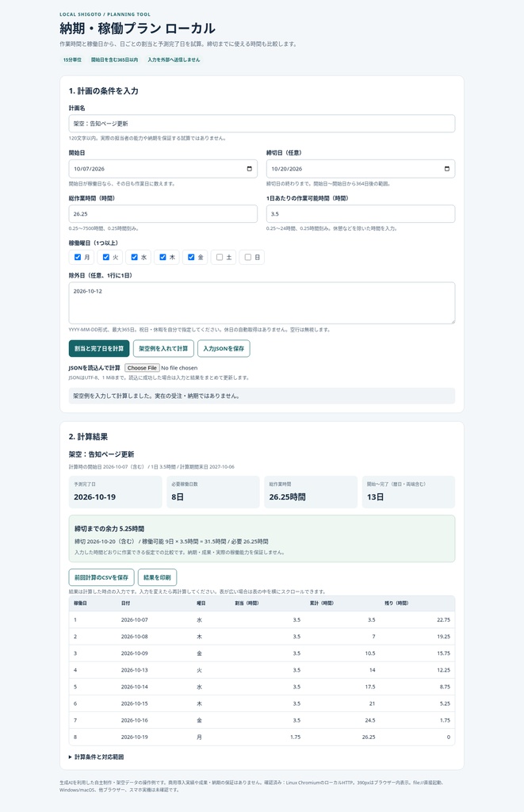Click the remaining value 12.25
This screenshot has width=524, height=812.
444,670
